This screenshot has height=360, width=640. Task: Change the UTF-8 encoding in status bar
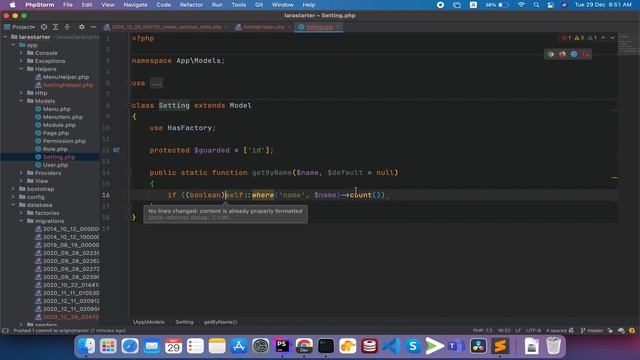[x=533, y=331]
